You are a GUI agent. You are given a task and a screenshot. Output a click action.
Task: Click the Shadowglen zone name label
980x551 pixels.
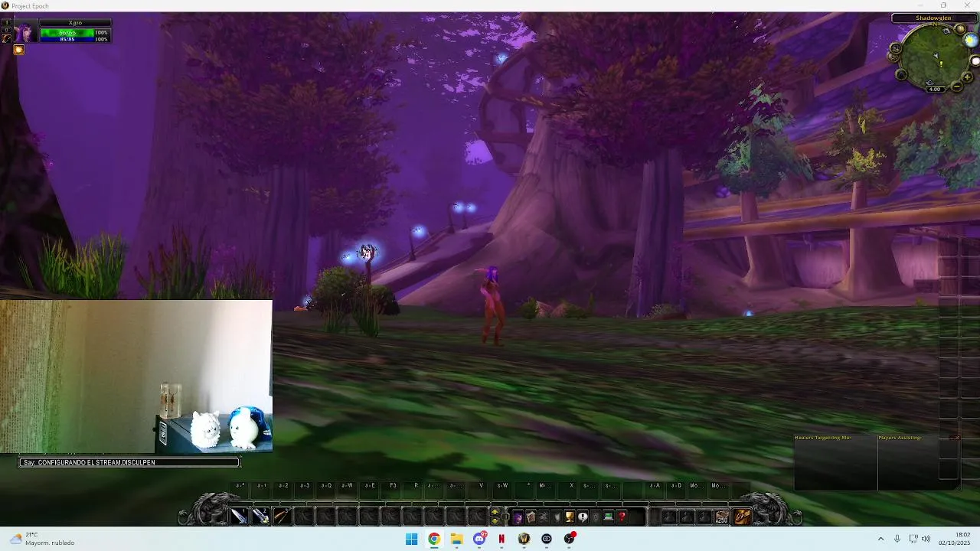point(933,18)
